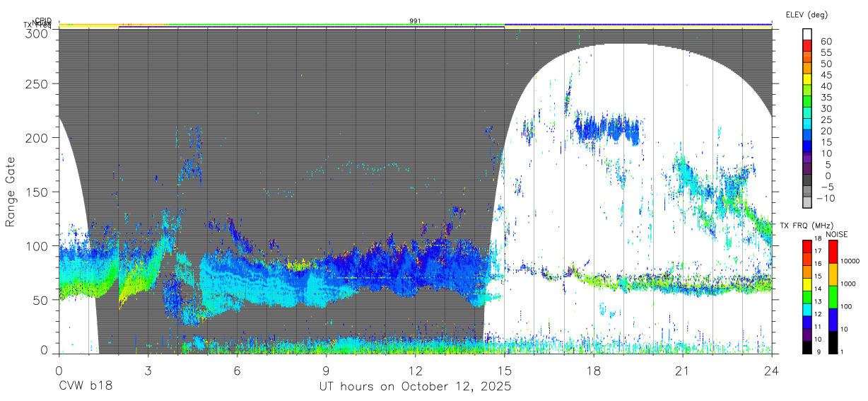Click the light gray bottom elevation swatch below −10

(808, 202)
